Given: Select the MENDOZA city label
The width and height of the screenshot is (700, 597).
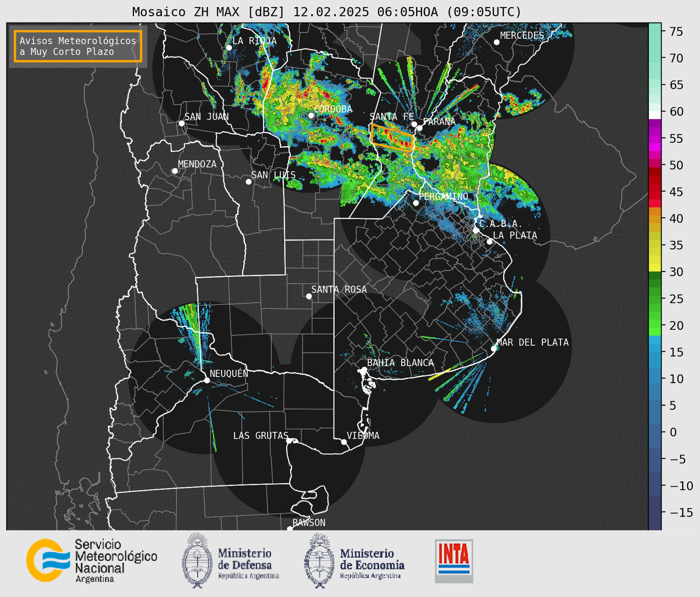Looking at the screenshot, I should coord(197,164).
